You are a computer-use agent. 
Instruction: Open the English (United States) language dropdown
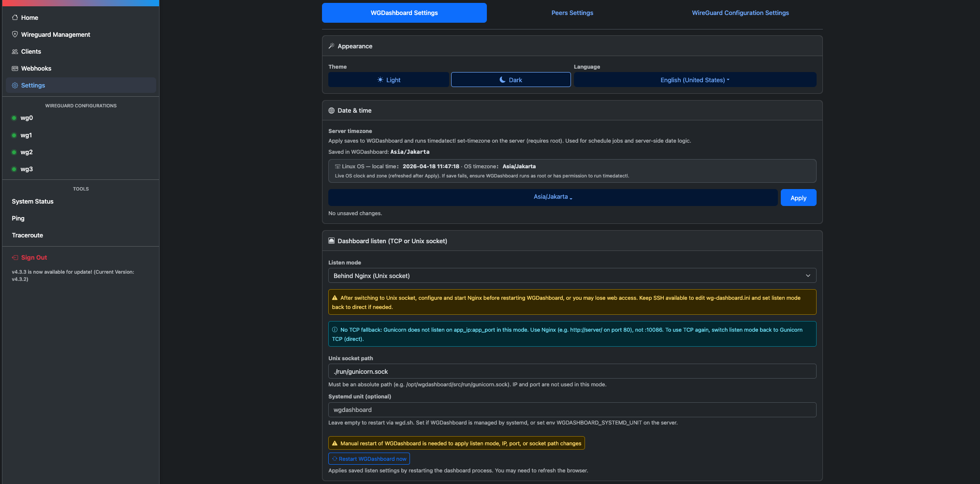695,80
